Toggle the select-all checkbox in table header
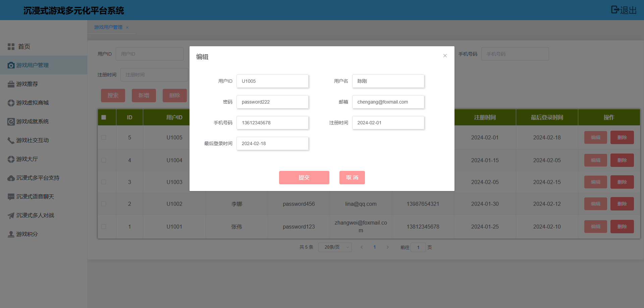644x308 pixels. 104,117
